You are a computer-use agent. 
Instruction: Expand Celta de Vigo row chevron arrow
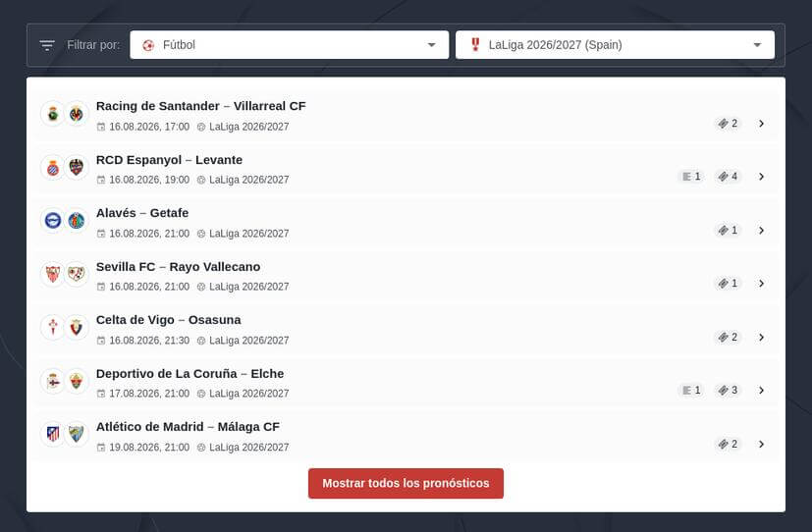(x=761, y=338)
